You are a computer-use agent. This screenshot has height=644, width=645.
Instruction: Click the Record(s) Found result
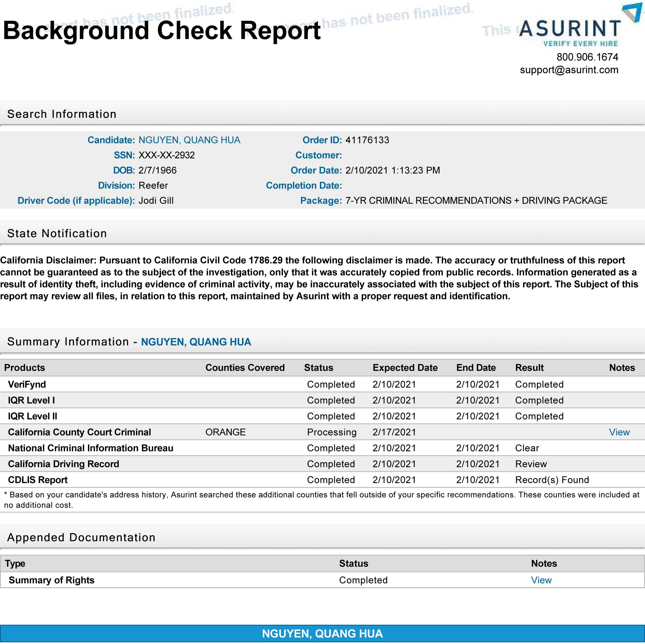click(552, 480)
